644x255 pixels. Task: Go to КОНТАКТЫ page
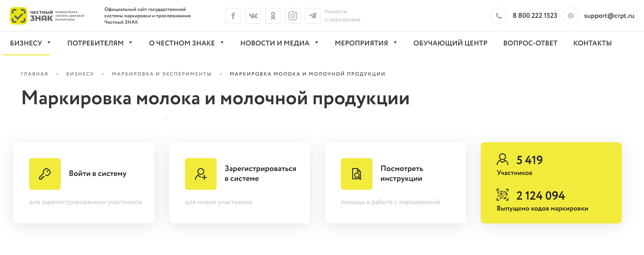pyautogui.click(x=592, y=43)
